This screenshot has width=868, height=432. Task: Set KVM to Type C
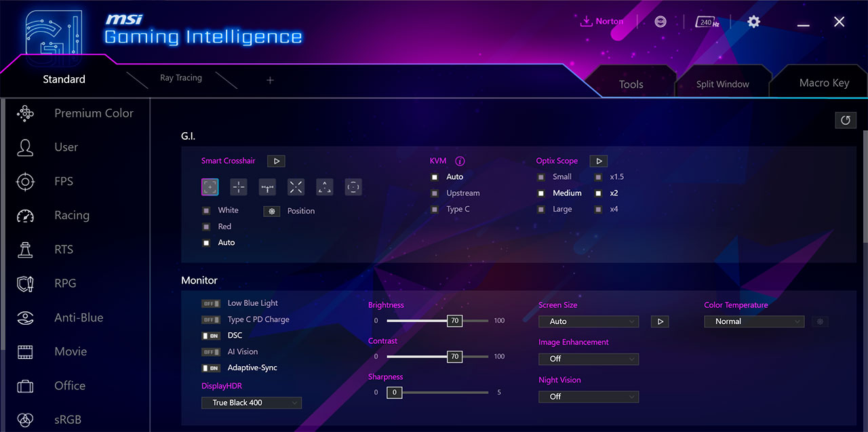click(x=435, y=210)
